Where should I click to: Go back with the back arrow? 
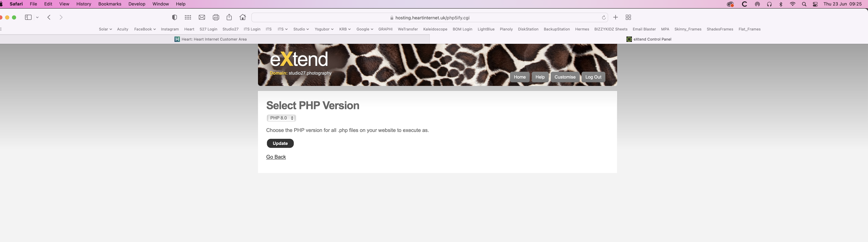pyautogui.click(x=49, y=17)
